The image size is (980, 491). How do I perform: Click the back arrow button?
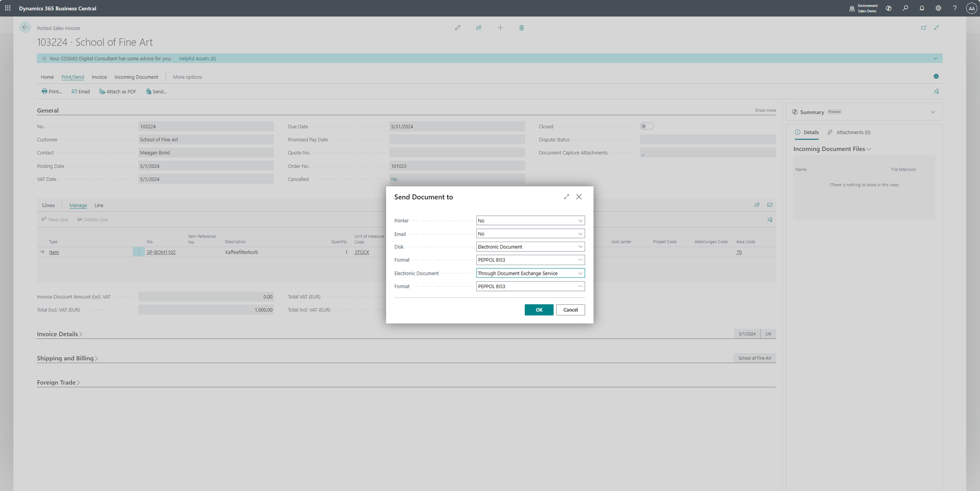click(25, 27)
